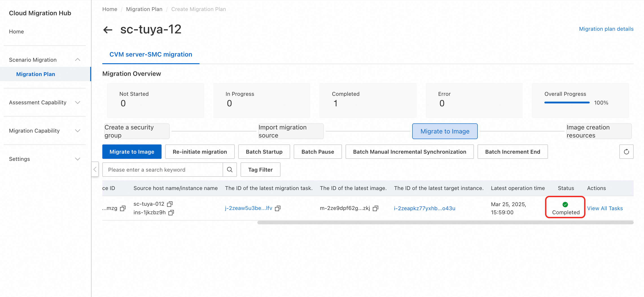Click the search magnifier icon

230,170
